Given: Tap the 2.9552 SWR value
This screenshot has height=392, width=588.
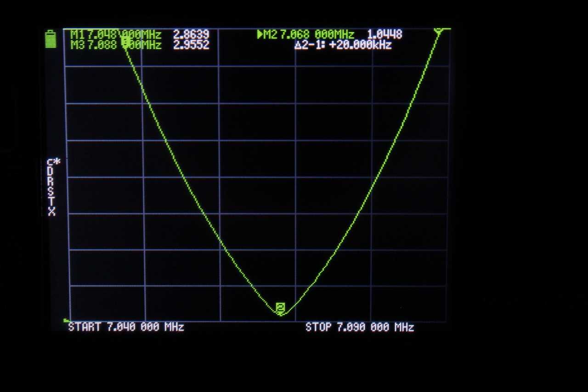Looking at the screenshot, I should [191, 45].
